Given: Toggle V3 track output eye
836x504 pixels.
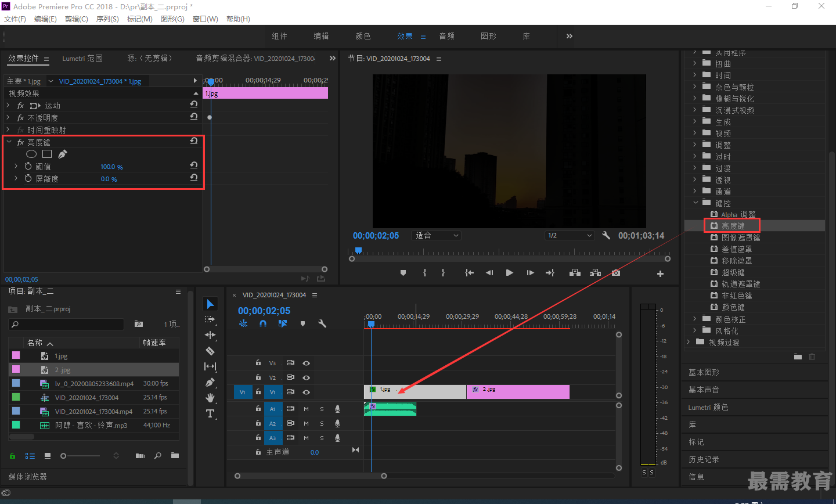Looking at the screenshot, I should tap(306, 363).
